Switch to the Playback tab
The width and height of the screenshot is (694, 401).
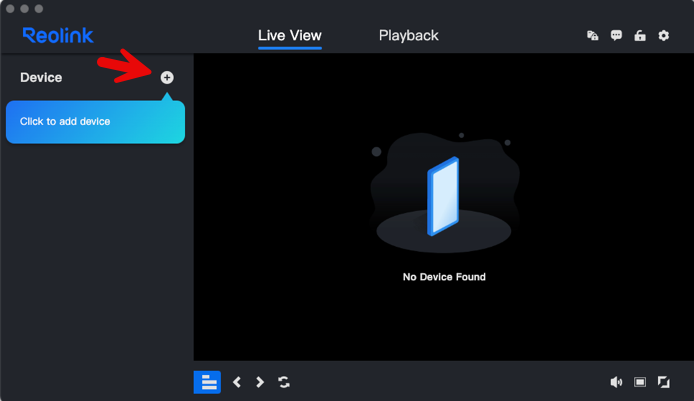[408, 36]
